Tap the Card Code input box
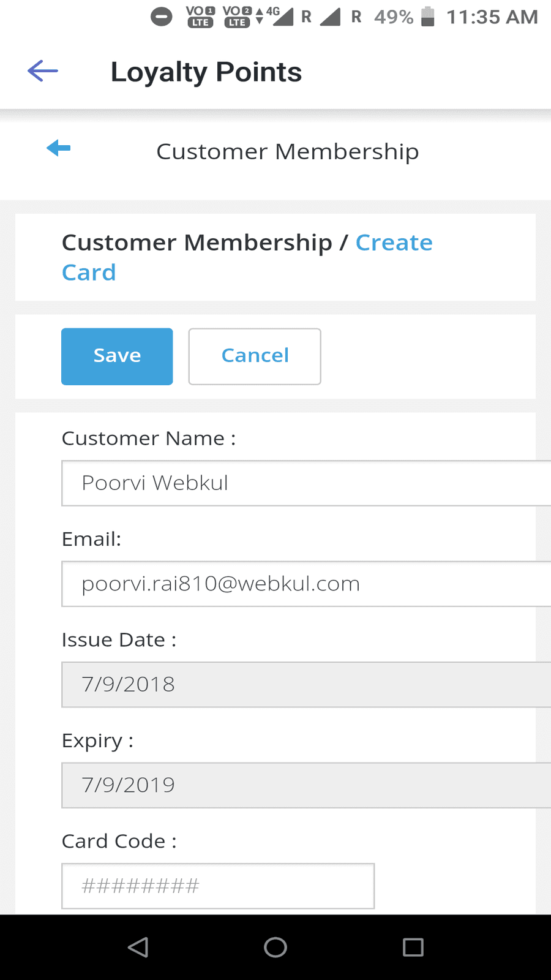Screen dimensions: 551x980 point(218,886)
